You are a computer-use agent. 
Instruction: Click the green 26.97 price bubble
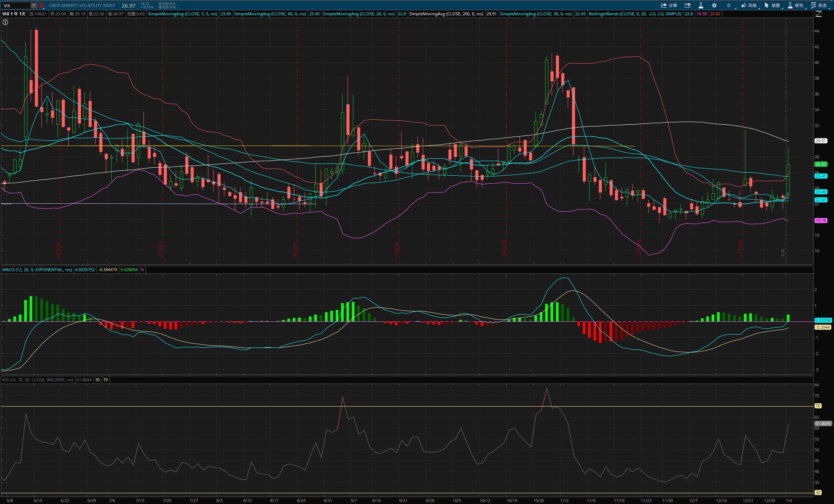820,164
